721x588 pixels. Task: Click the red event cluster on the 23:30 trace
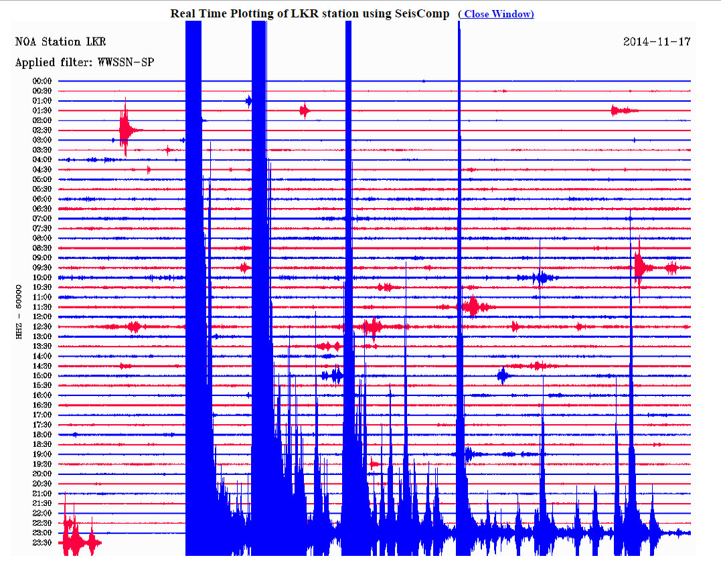coord(79,542)
